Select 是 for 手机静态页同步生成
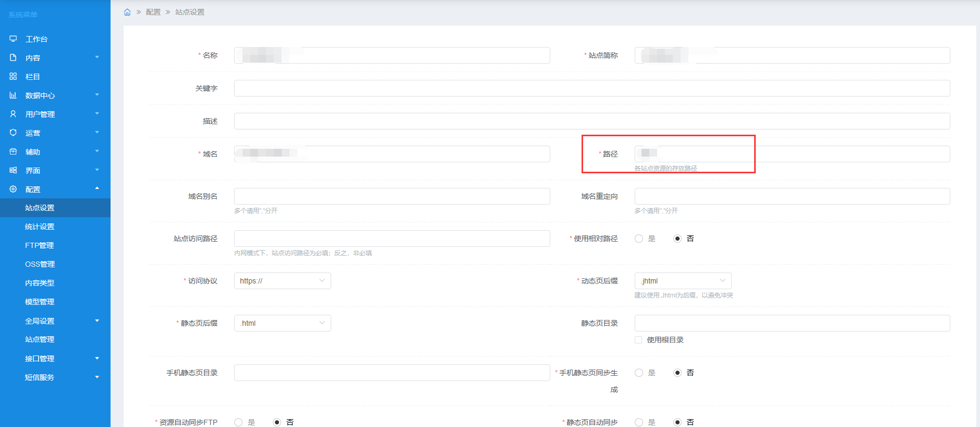 [639, 373]
